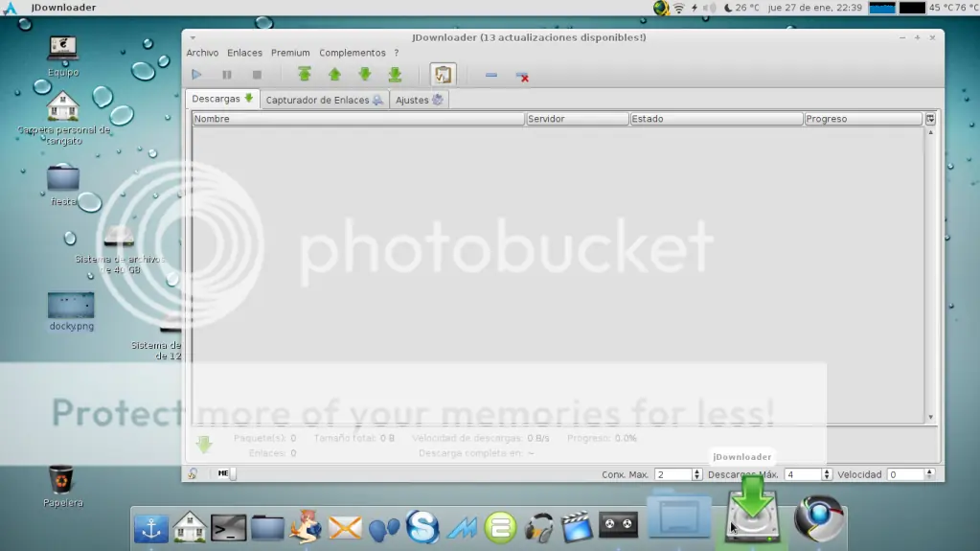Launch Skype from dock
980x551 pixels.
(x=422, y=527)
